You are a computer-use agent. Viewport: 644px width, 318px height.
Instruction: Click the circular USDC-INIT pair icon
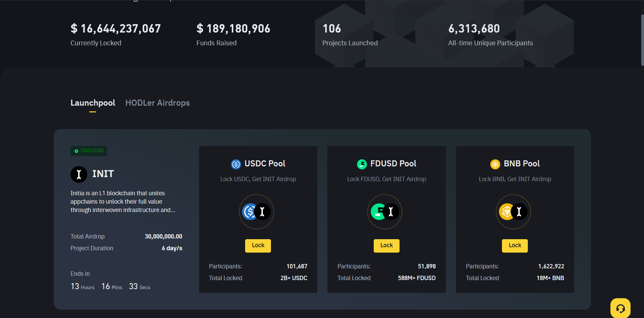tap(257, 212)
